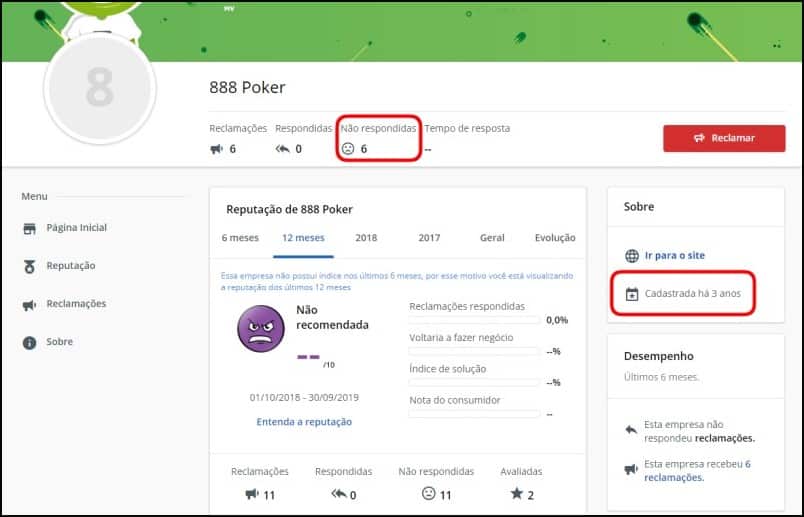Click the sad face icon beside Não respondidas 6

tap(348, 149)
